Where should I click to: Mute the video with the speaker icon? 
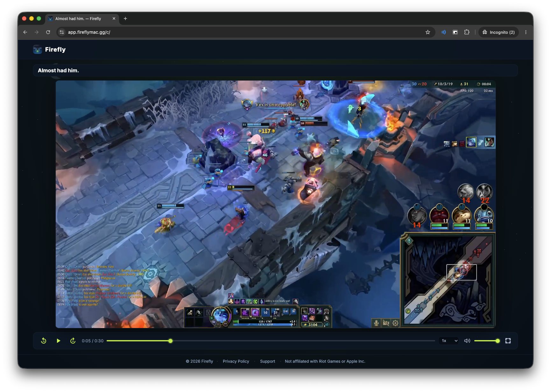tap(467, 341)
